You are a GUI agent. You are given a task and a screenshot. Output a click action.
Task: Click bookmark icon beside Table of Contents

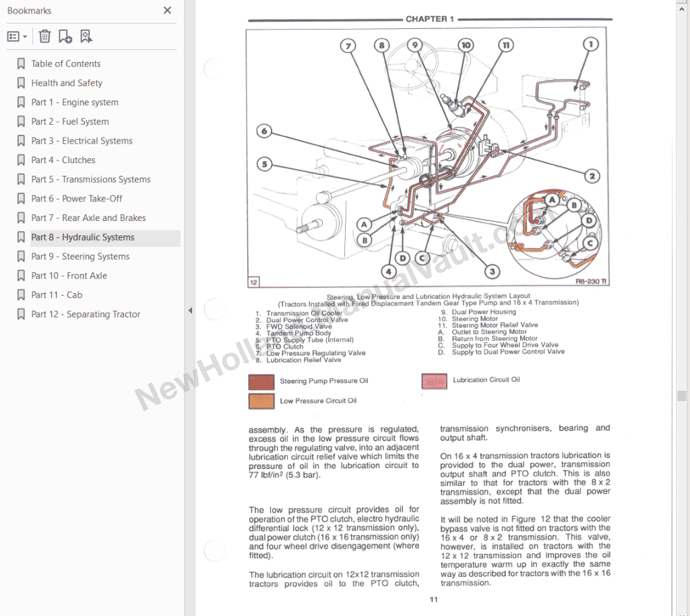21,64
